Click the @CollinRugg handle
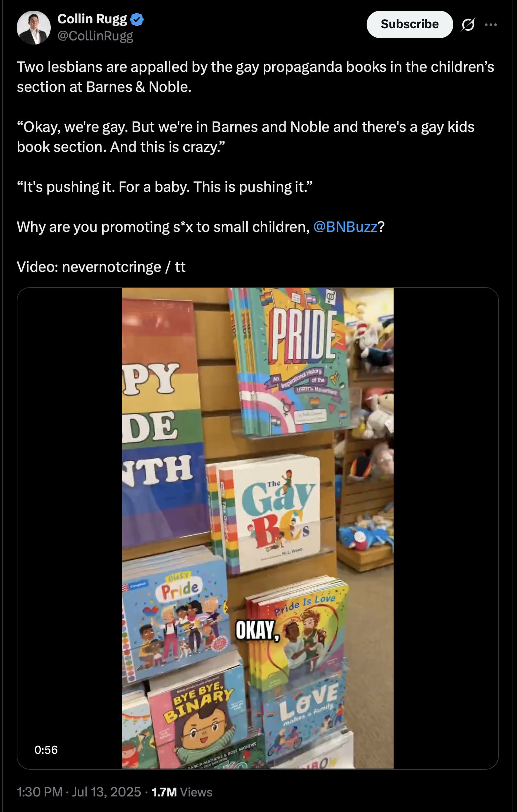 click(x=95, y=36)
